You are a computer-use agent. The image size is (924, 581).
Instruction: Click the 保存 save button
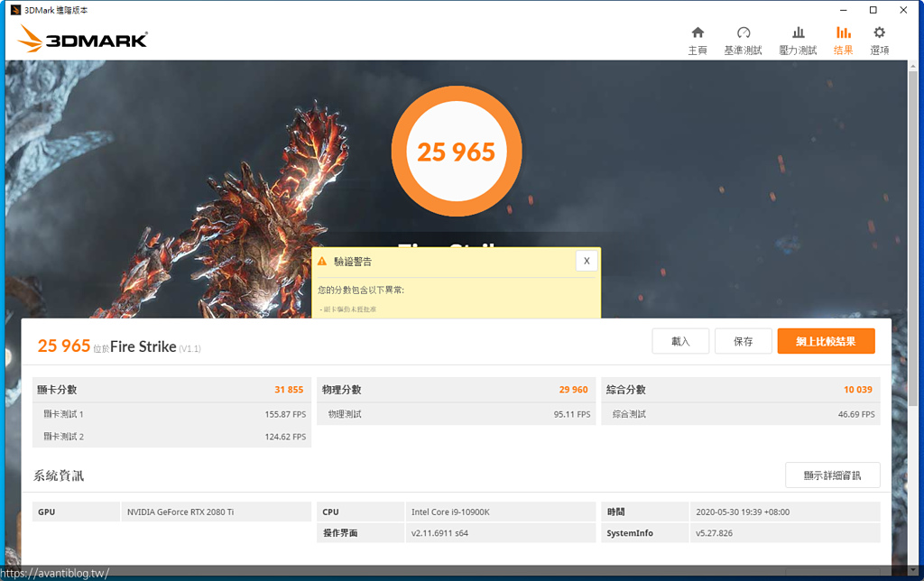[x=744, y=341]
